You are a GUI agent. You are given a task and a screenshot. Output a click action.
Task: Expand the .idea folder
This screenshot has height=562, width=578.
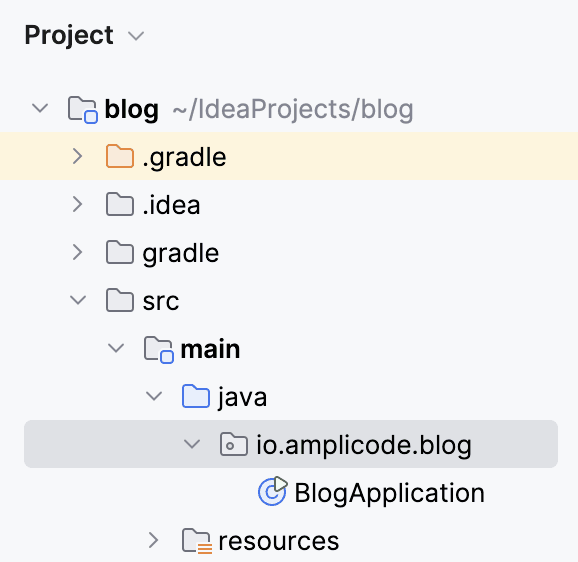coord(77,204)
